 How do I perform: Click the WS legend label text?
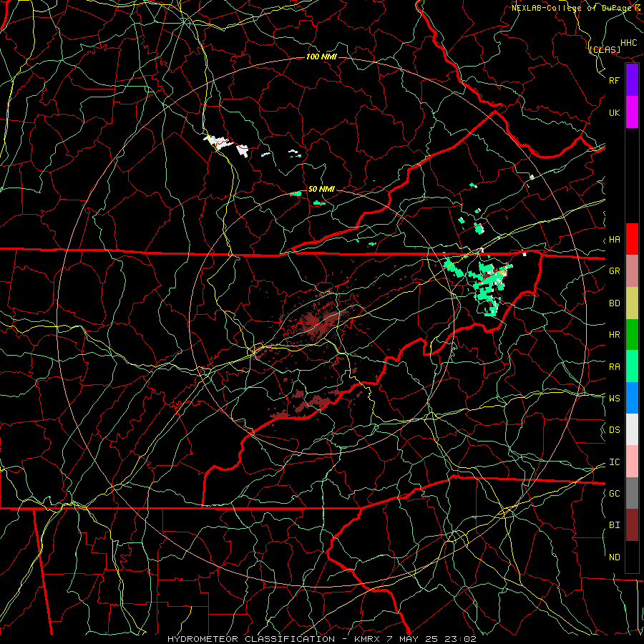click(615, 399)
